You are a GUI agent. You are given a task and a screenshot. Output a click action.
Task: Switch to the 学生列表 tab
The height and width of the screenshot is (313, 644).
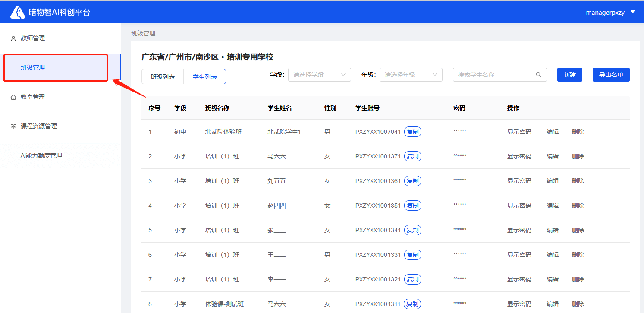pyautogui.click(x=205, y=76)
